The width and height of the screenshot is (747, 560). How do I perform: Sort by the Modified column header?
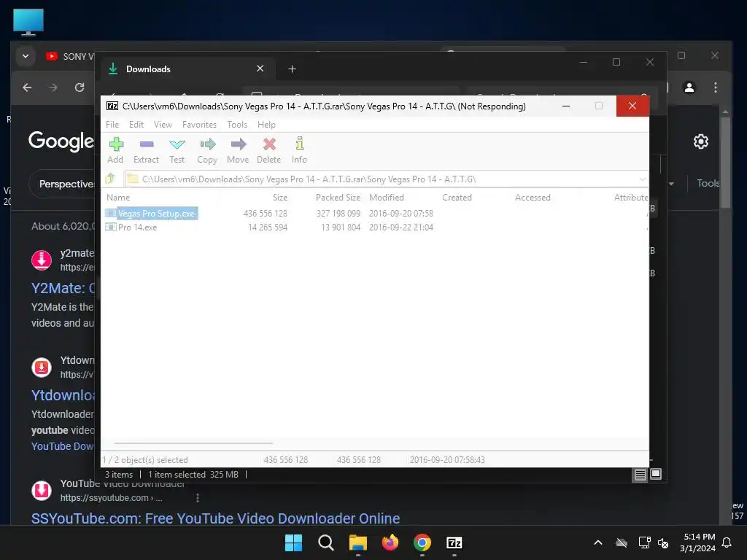pyautogui.click(x=387, y=197)
